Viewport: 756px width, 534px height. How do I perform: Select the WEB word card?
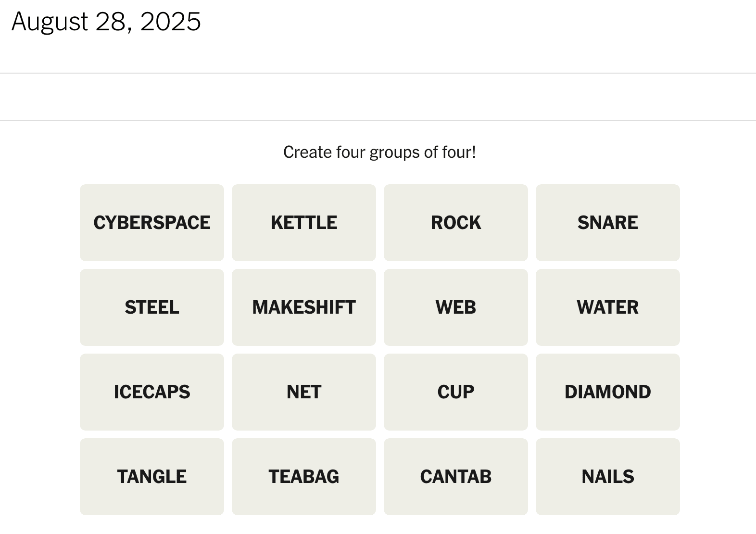[x=455, y=307]
